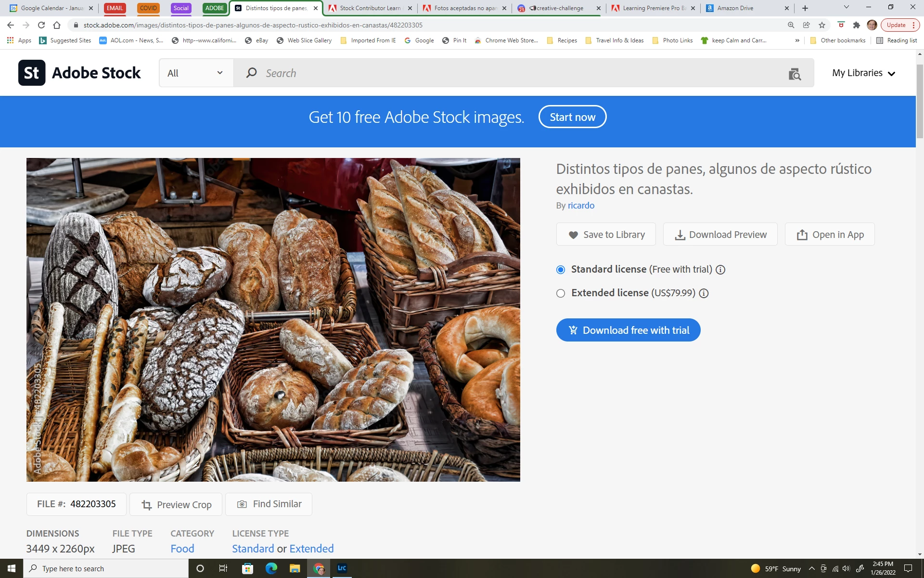Click the info icon beside Standard license

720,270
